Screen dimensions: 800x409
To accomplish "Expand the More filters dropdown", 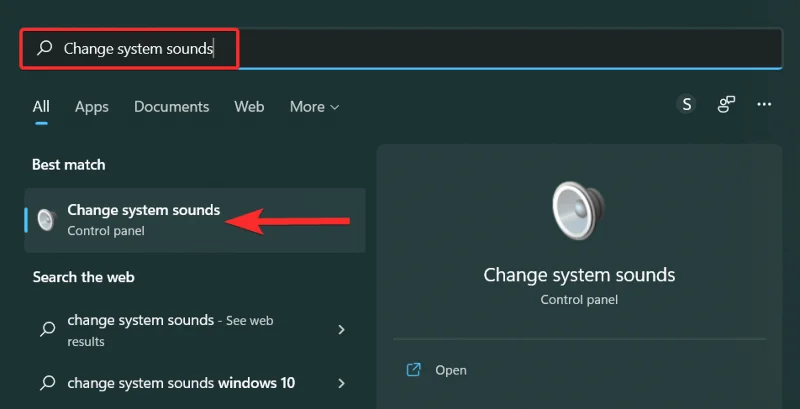I will tap(314, 107).
